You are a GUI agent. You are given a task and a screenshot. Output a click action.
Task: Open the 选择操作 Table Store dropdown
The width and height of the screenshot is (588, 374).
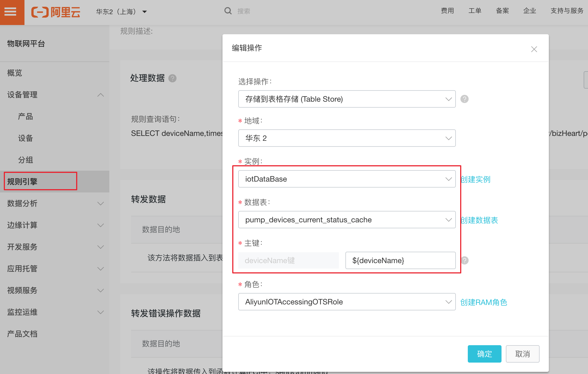pos(347,99)
